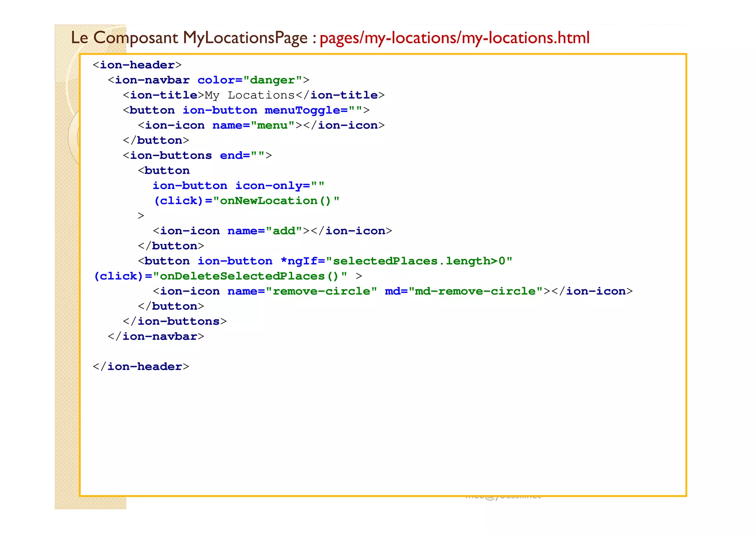
Task: Click the ion-icon line with 'md-remove-circle'
Action: 393,291
